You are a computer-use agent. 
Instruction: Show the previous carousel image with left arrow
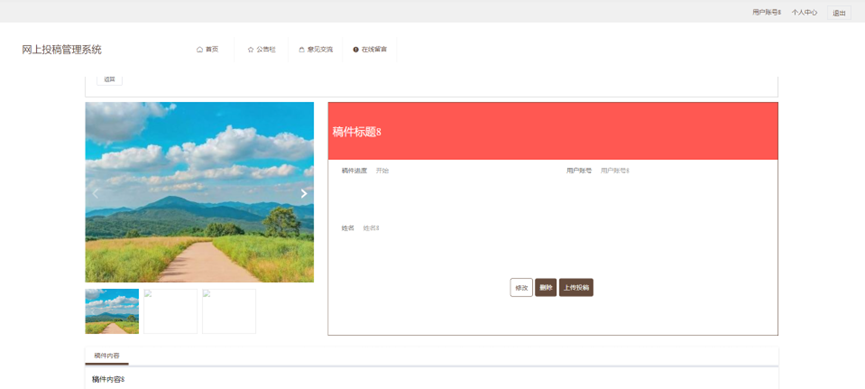pyautogui.click(x=95, y=194)
